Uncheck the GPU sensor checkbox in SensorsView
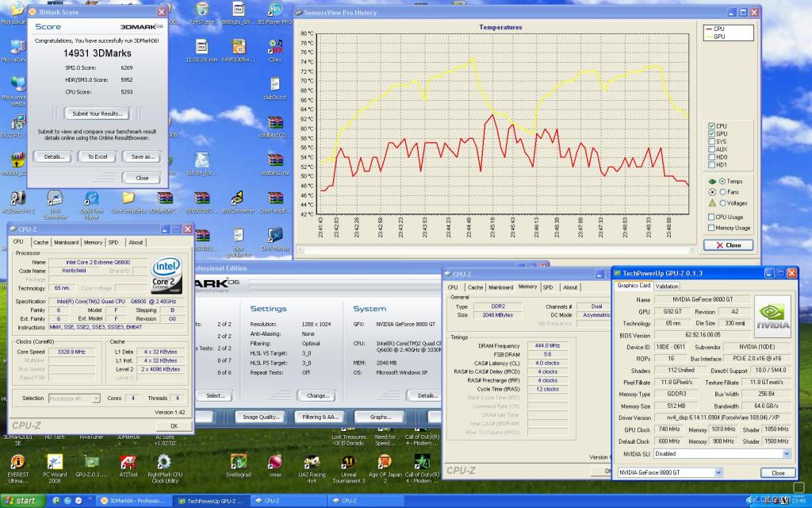The width and height of the screenshot is (812, 508). click(711, 133)
